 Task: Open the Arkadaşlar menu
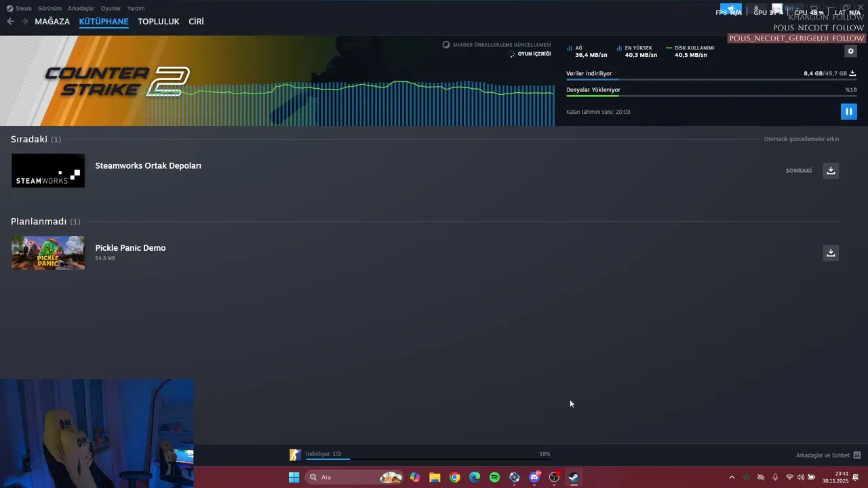coord(81,8)
